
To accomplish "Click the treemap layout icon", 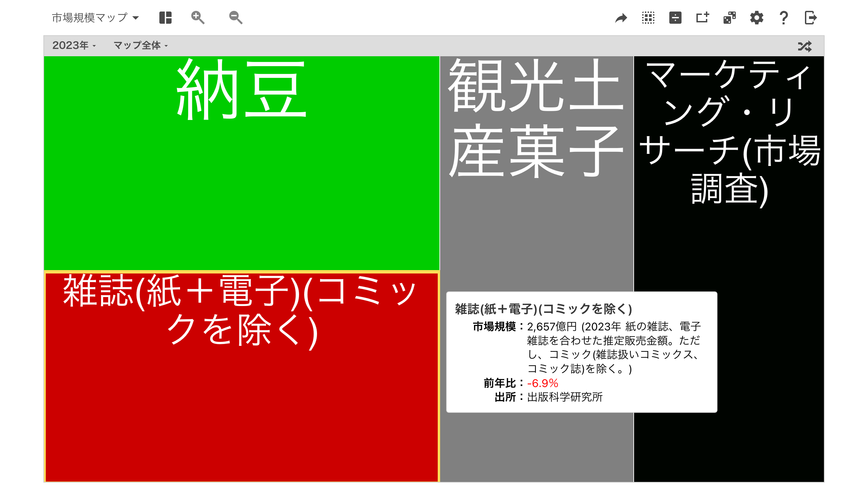I will (x=165, y=18).
